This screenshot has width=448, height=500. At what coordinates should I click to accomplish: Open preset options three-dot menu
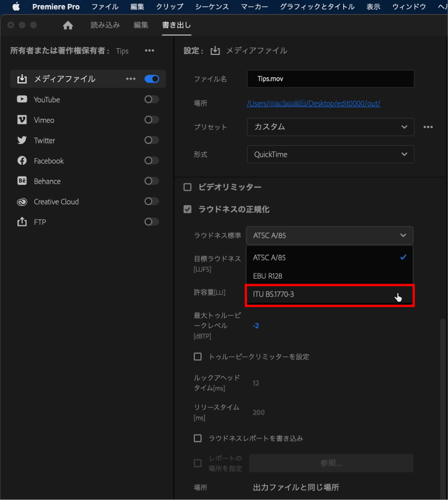pyautogui.click(x=428, y=127)
